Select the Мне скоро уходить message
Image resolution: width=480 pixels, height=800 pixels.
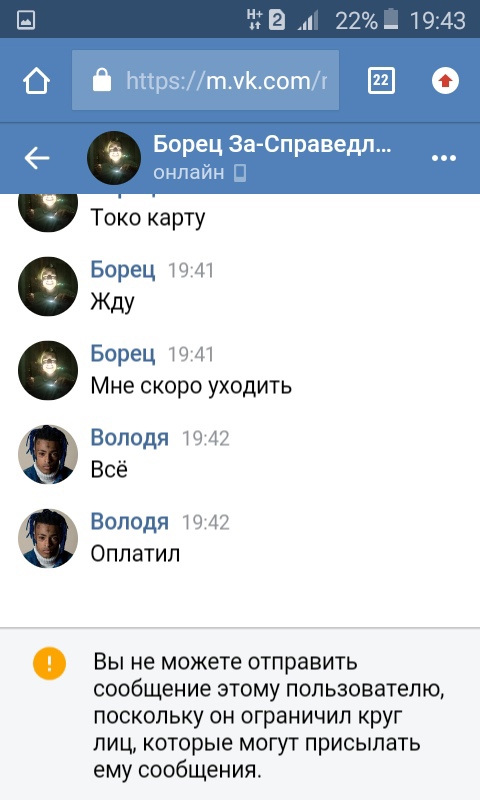(x=191, y=386)
